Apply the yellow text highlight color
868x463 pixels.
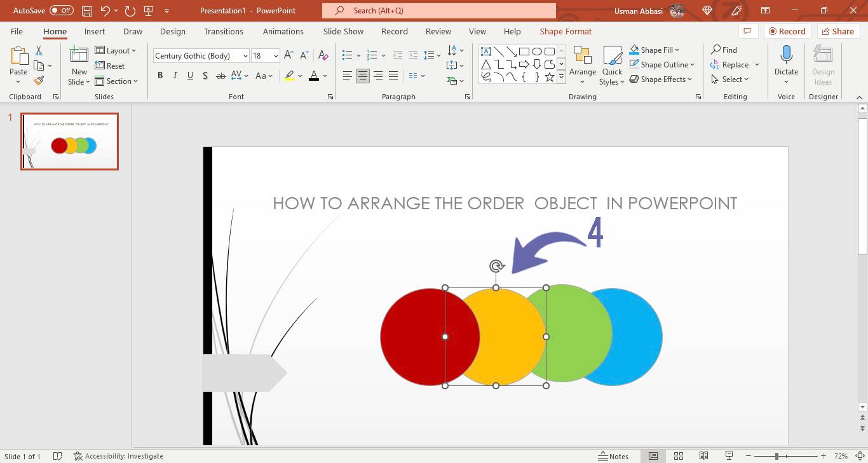289,76
